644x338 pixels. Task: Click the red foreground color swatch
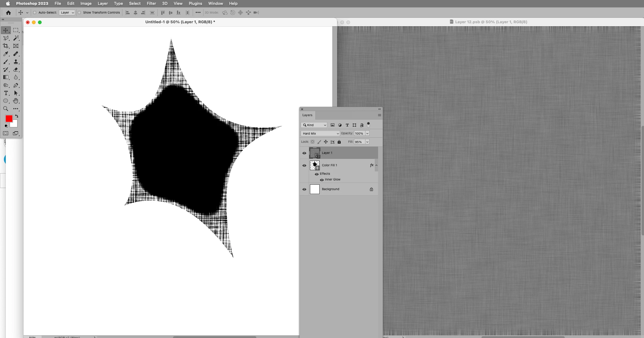[9, 119]
